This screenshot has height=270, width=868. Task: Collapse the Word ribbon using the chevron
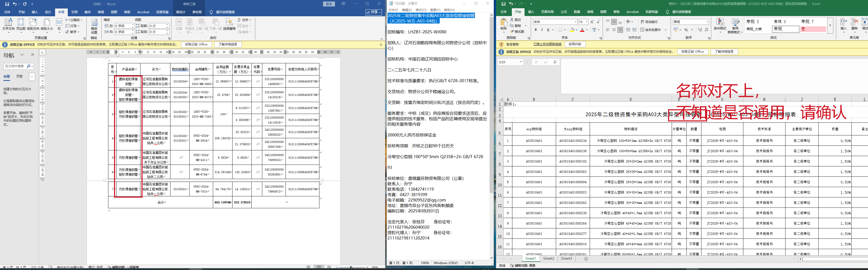381,39
